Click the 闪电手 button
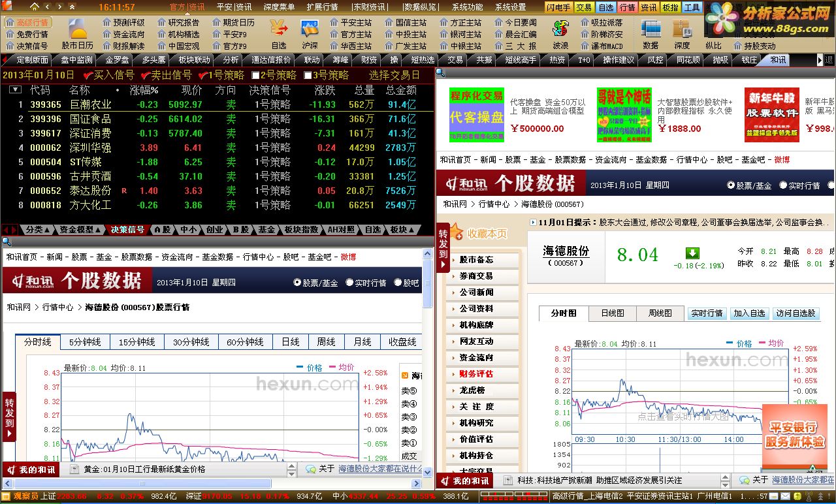Image resolution: width=836 pixels, height=504 pixels. 559,7
